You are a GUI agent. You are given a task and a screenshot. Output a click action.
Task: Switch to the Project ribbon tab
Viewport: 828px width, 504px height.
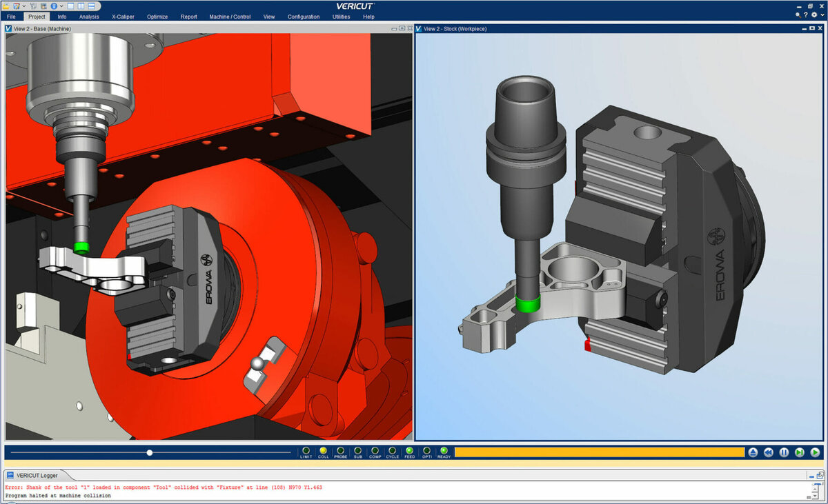tap(37, 17)
